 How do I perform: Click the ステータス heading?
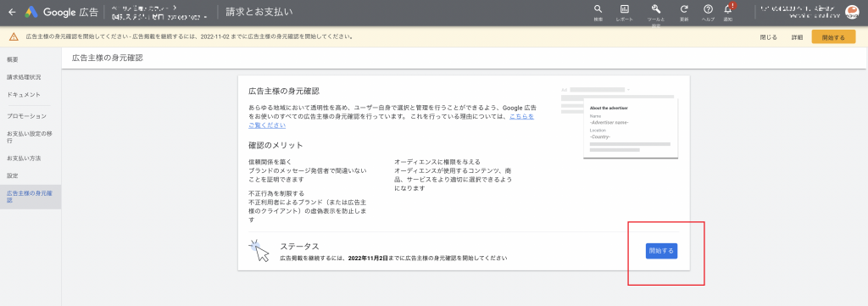point(299,246)
